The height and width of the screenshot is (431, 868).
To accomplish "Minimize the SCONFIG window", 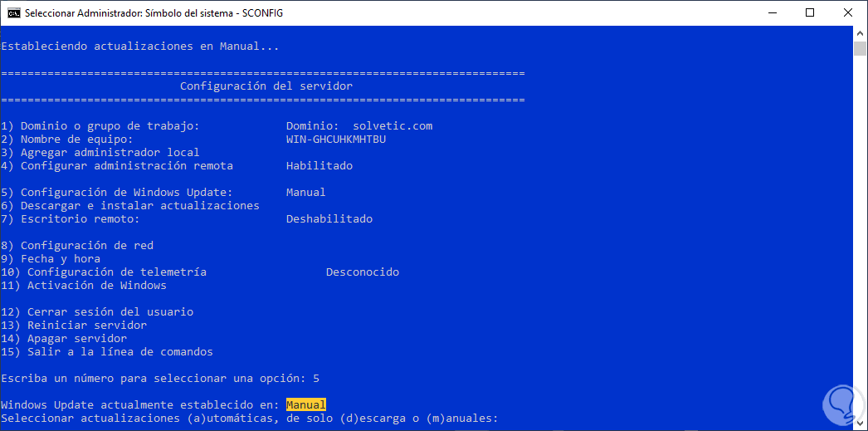I will tap(774, 12).
